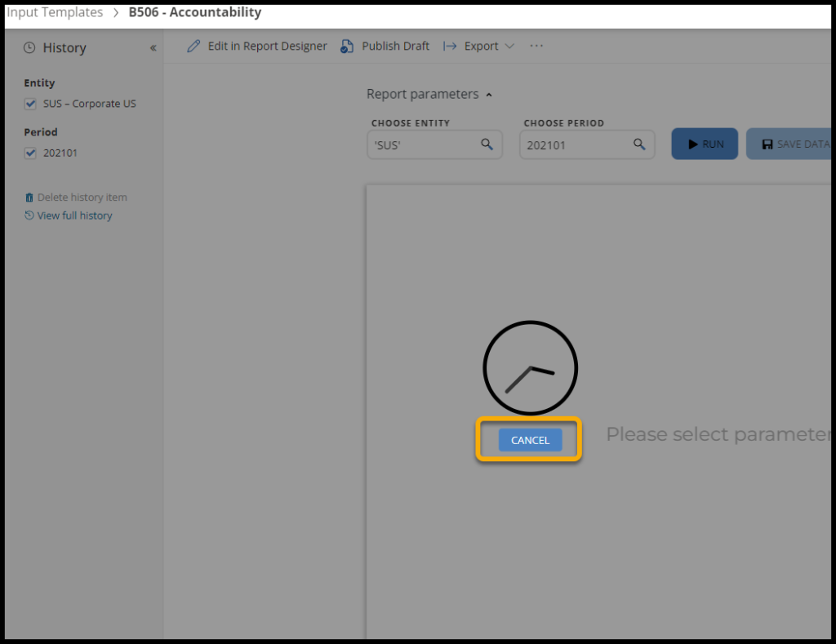The width and height of the screenshot is (836, 644).
Task: Click the Delete history item trash icon
Action: [29, 198]
